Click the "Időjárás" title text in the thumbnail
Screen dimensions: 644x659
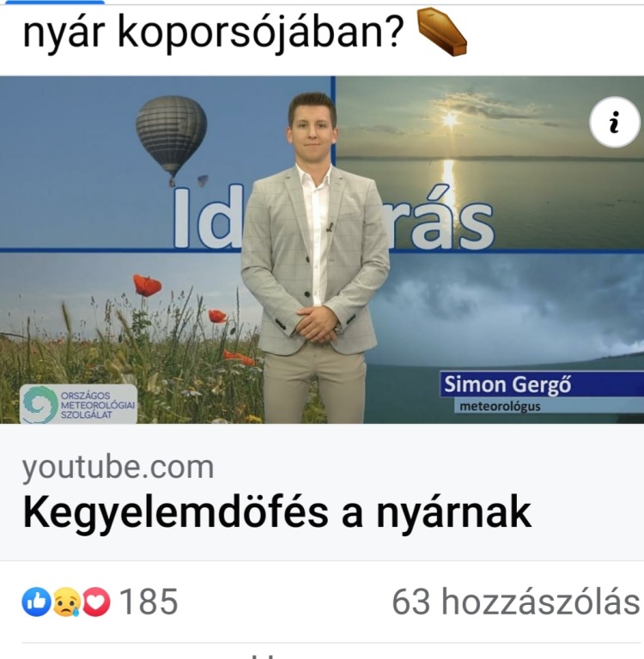333,219
